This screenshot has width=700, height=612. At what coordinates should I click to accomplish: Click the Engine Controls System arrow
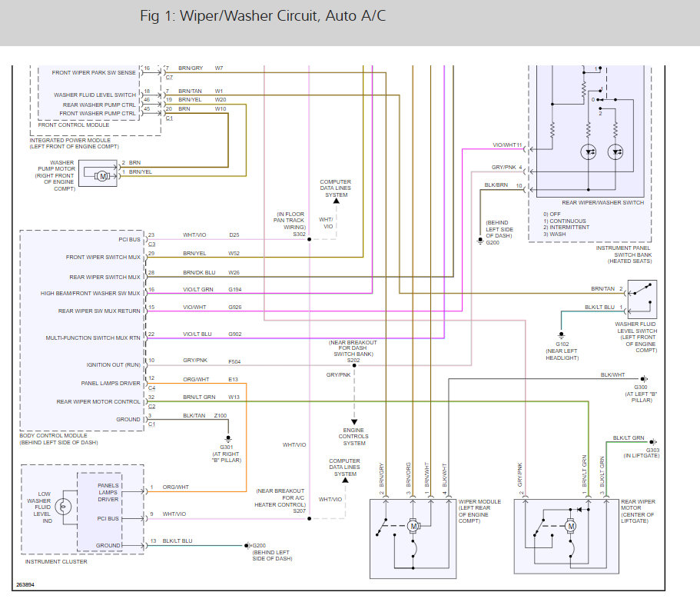click(354, 421)
